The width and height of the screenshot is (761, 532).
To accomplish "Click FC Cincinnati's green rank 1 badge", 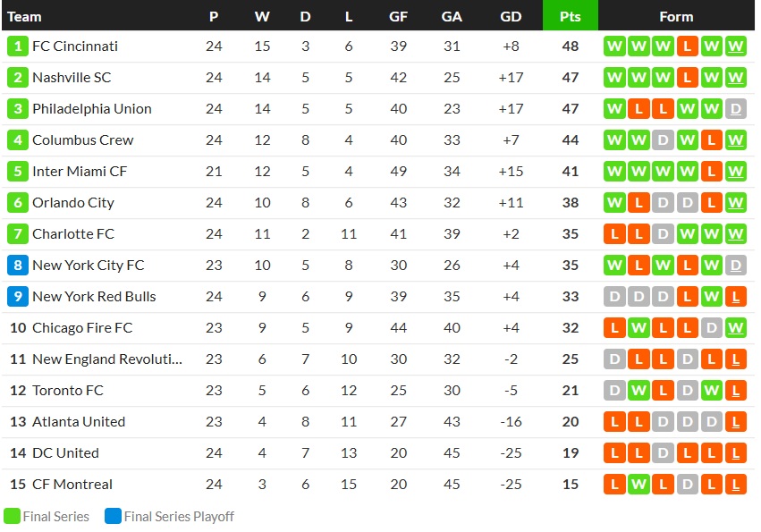I will (18, 46).
